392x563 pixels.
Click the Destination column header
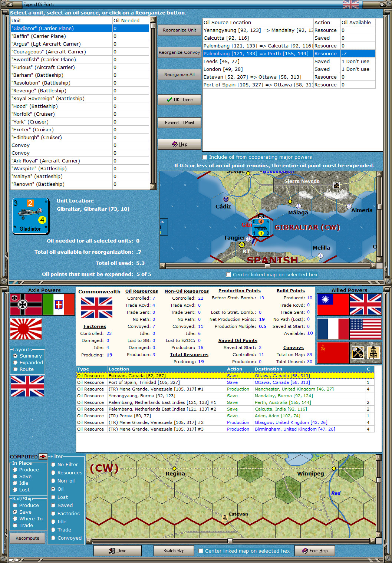click(309, 369)
